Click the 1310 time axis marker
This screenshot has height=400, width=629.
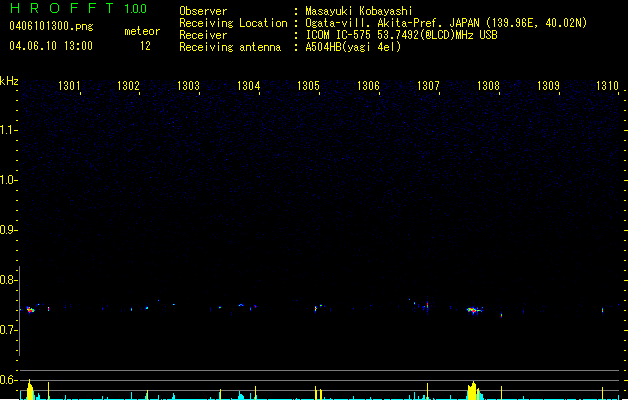pos(607,85)
